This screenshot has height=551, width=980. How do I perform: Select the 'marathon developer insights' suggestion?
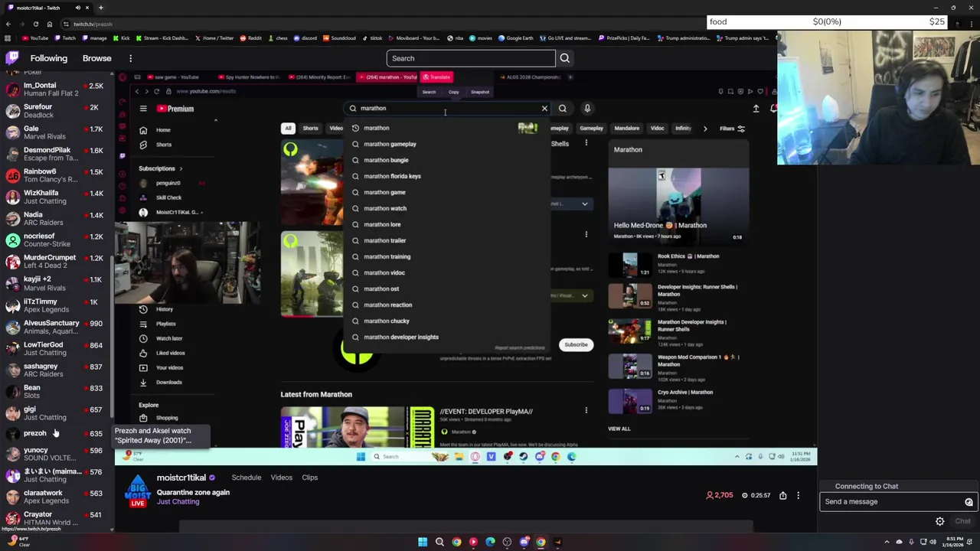pos(446,337)
